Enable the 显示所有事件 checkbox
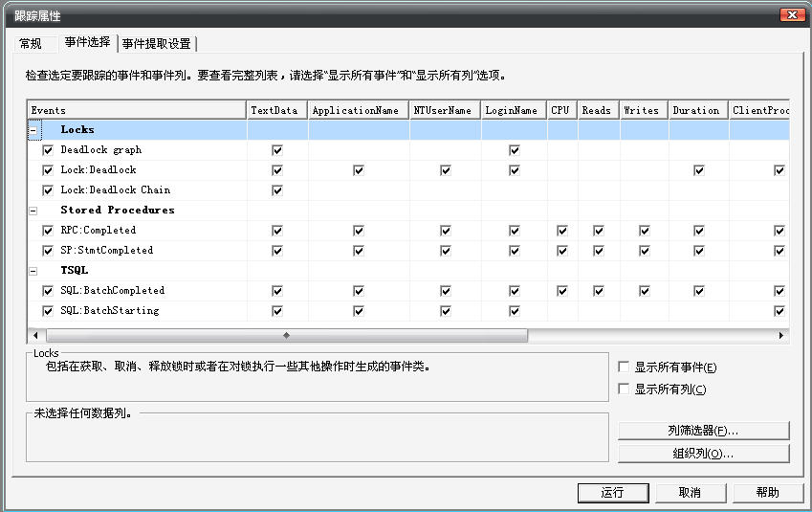The width and height of the screenshot is (812, 512). coord(624,367)
